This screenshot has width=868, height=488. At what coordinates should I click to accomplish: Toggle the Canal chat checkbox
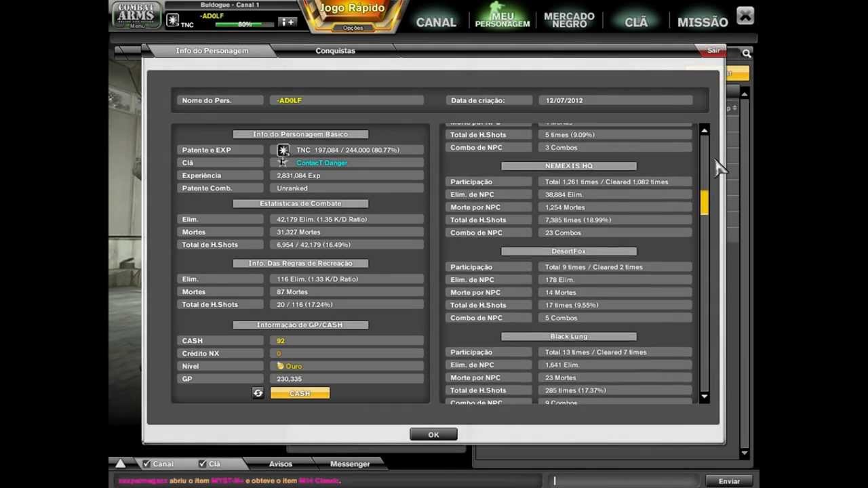[146, 464]
